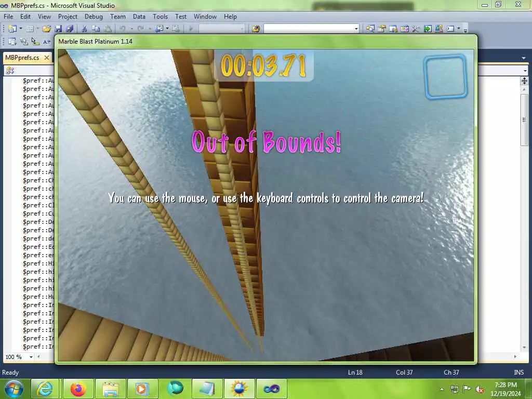Open the Debug menu
This screenshot has height=399, width=532.
tap(94, 16)
